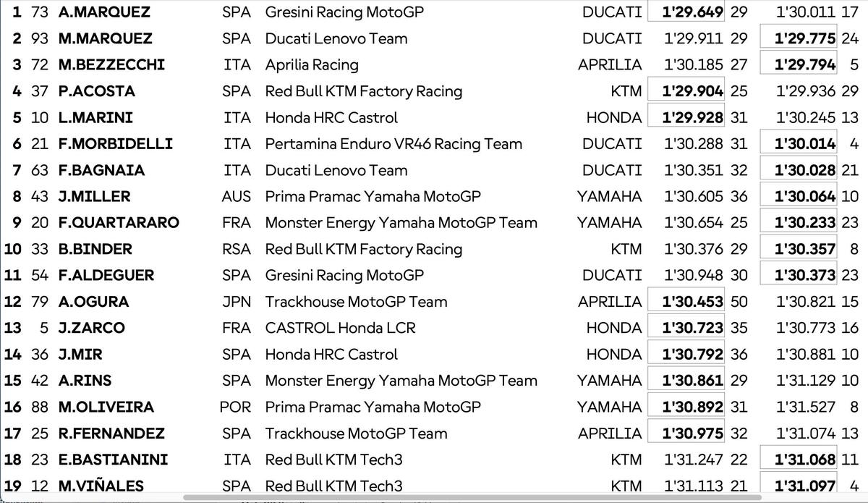Select M.MARQUEZ rider name in row 2
The height and width of the screenshot is (503, 868).
click(x=106, y=38)
